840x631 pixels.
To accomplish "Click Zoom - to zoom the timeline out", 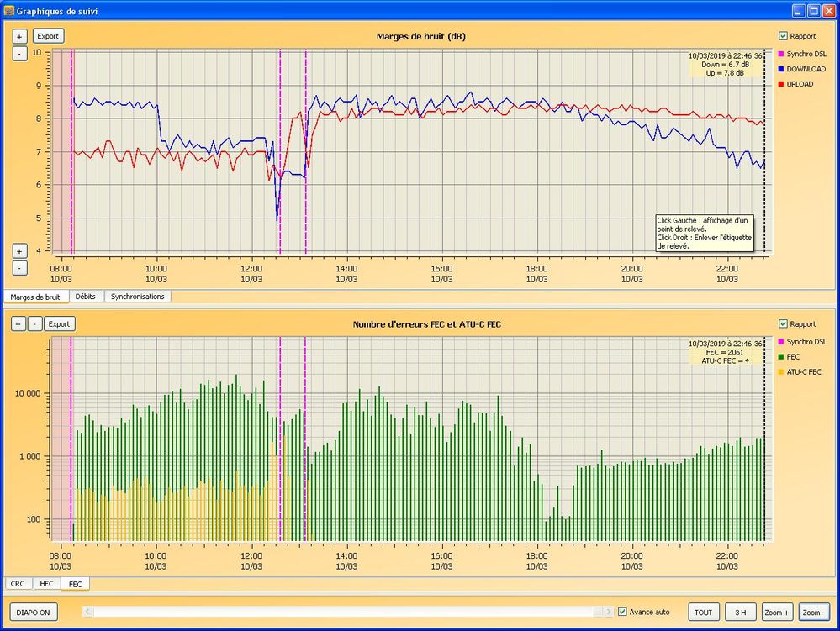I will coord(814,613).
